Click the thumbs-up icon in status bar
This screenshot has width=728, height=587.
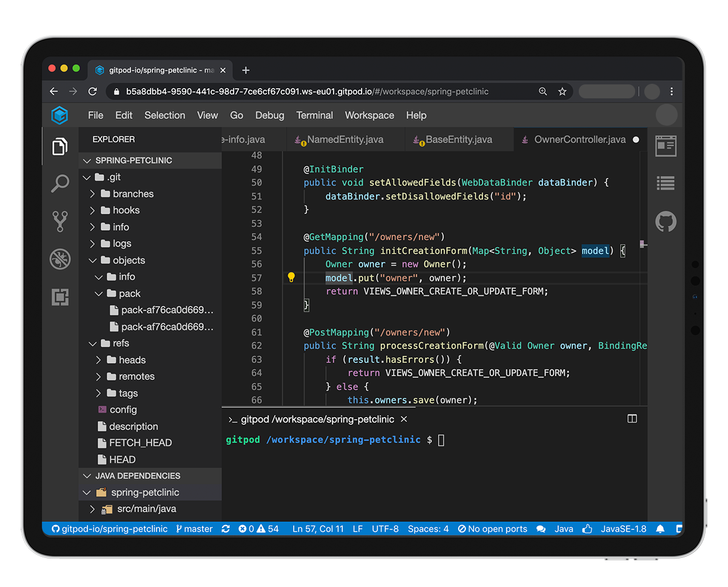[587, 529]
